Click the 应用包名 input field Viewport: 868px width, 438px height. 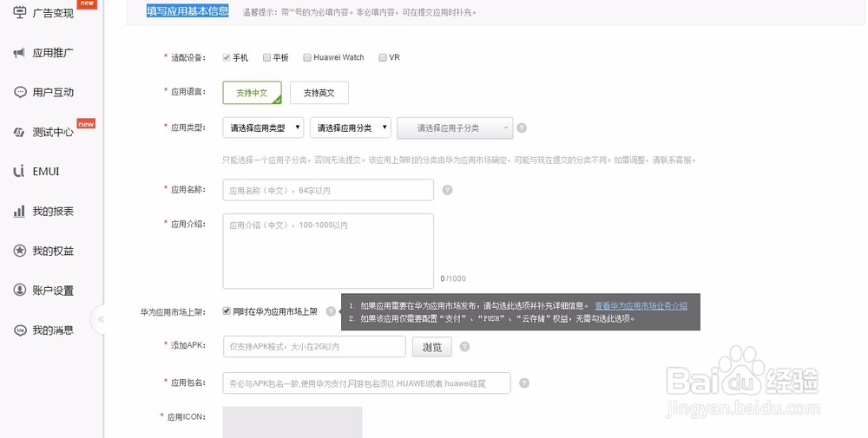tap(366, 382)
